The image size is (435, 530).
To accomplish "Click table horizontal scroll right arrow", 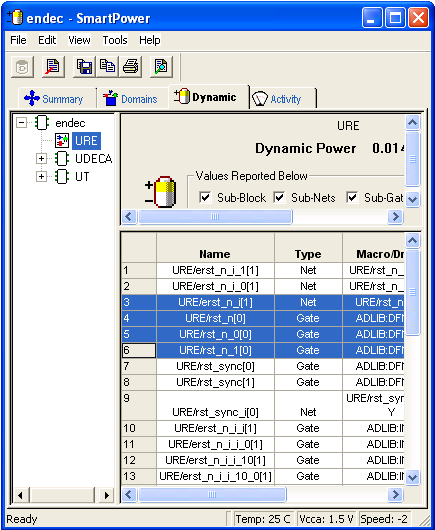I will point(395,495).
